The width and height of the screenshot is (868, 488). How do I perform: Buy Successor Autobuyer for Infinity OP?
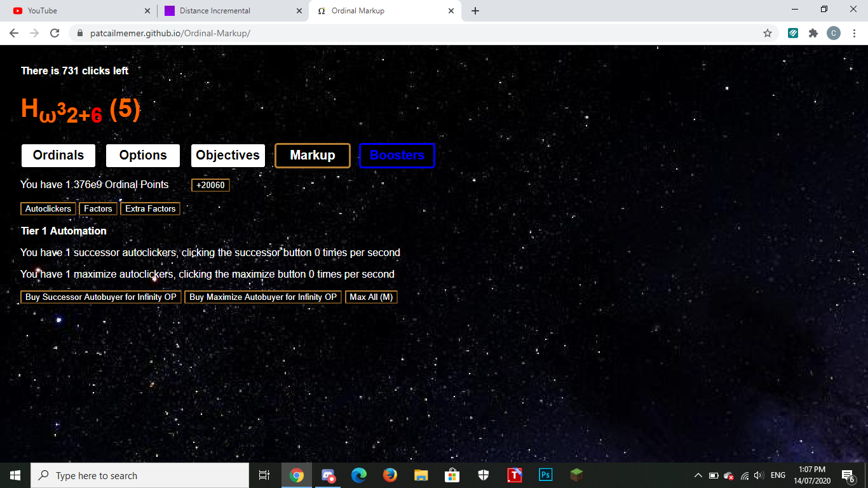[101, 297]
